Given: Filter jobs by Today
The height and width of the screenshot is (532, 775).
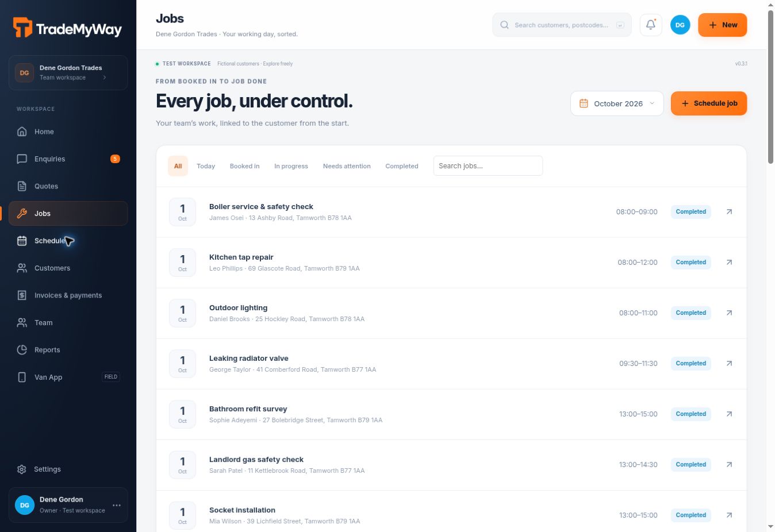Looking at the screenshot, I should coord(206,166).
